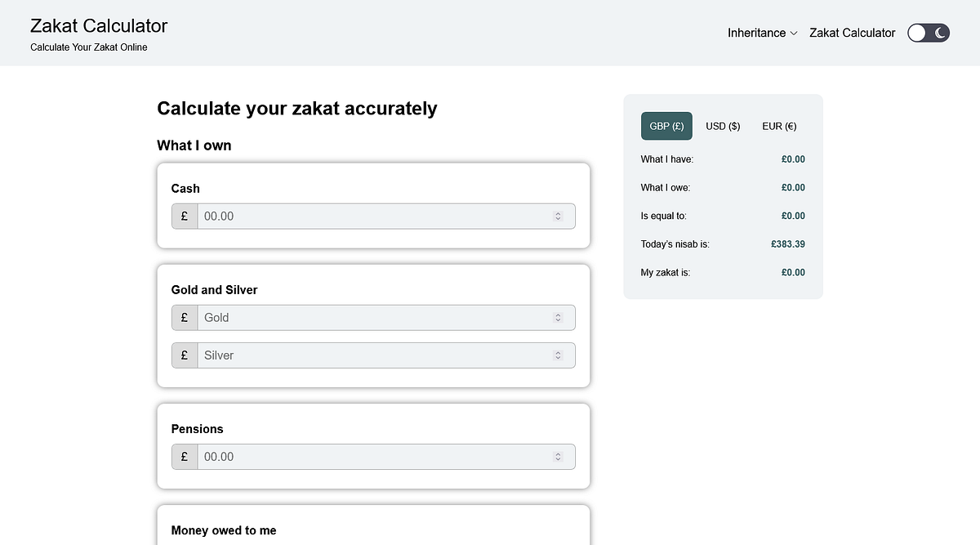Screen dimensions: 980x545
Task: Select the USD ($) currency tab
Action: (723, 126)
